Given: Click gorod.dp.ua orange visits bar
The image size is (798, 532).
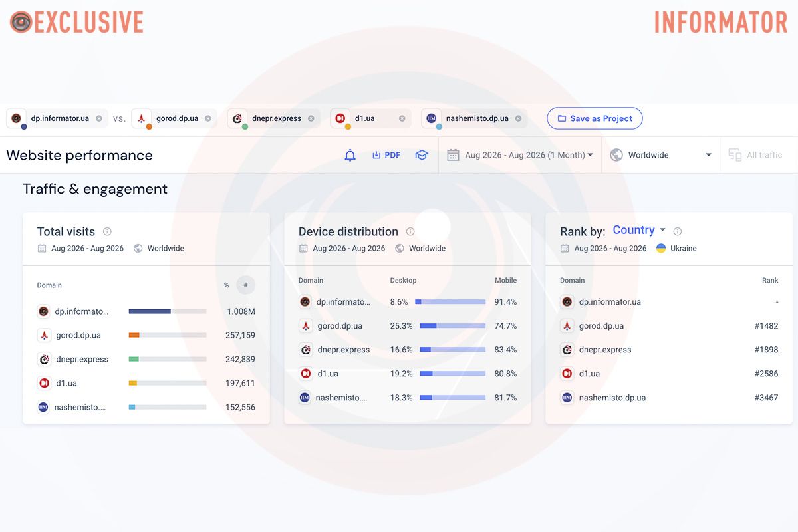Looking at the screenshot, I should tap(134, 335).
